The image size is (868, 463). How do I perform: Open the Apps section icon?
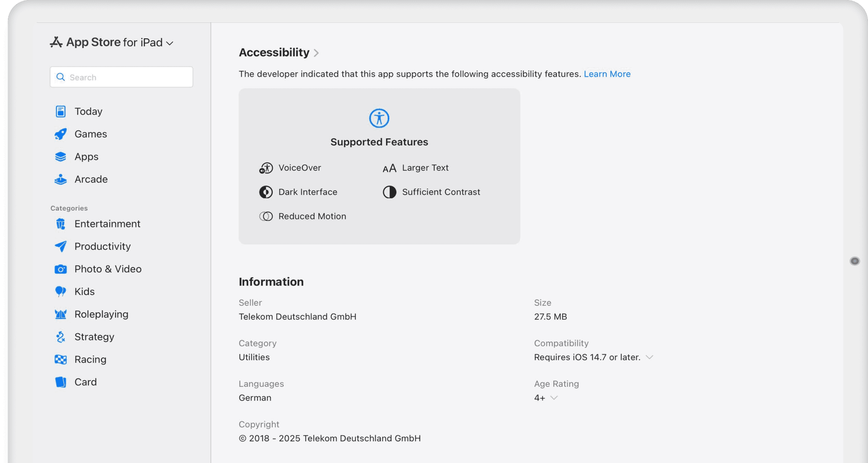pos(60,157)
